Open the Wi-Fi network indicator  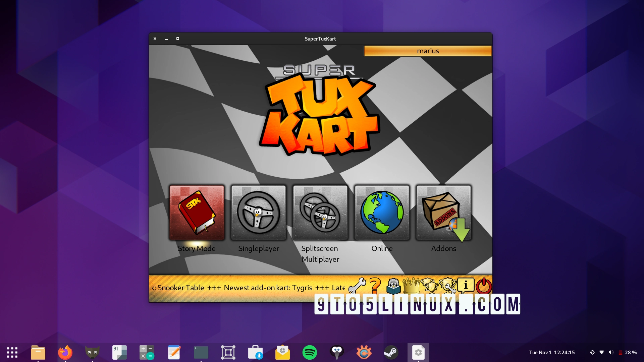click(602, 352)
